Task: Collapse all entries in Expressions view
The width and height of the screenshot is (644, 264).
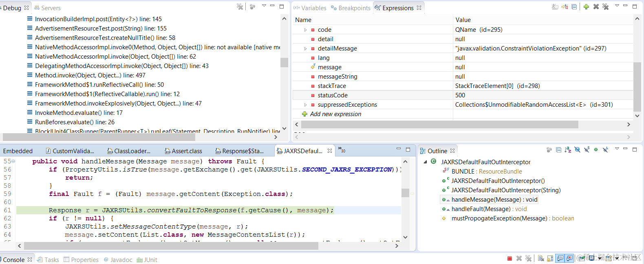Action: 574,7
